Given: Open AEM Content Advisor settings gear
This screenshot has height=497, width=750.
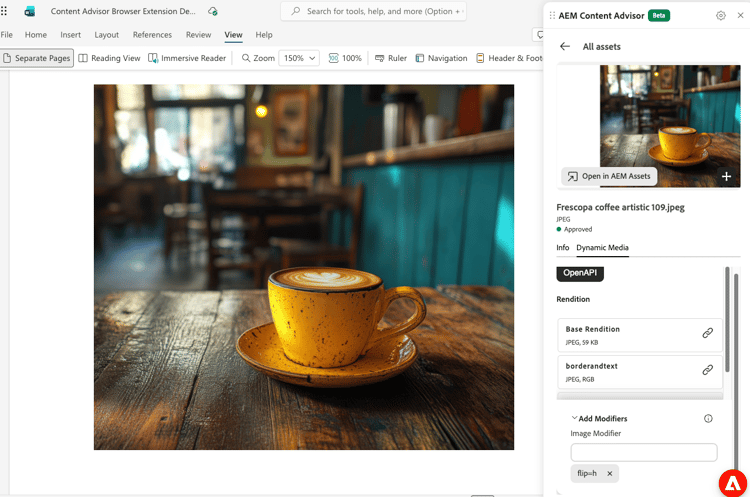Looking at the screenshot, I should pyautogui.click(x=720, y=15).
